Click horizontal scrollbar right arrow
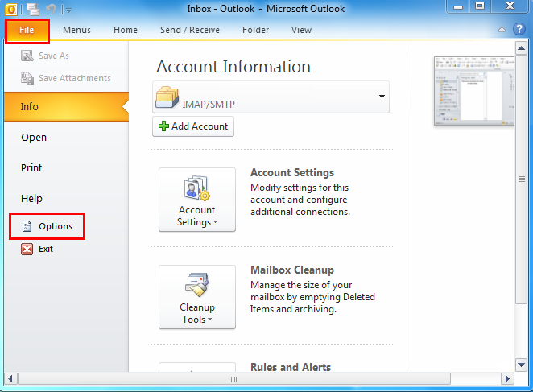 pyautogui.click(x=507, y=378)
